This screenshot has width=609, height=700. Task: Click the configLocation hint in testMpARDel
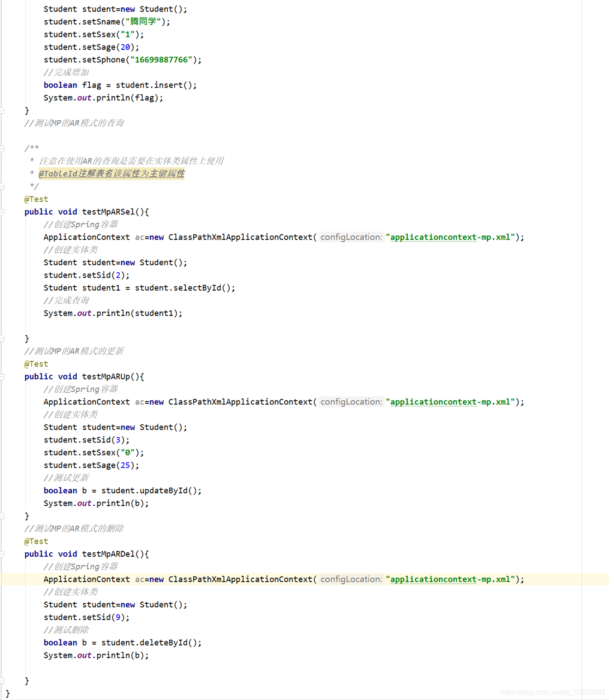coord(351,579)
